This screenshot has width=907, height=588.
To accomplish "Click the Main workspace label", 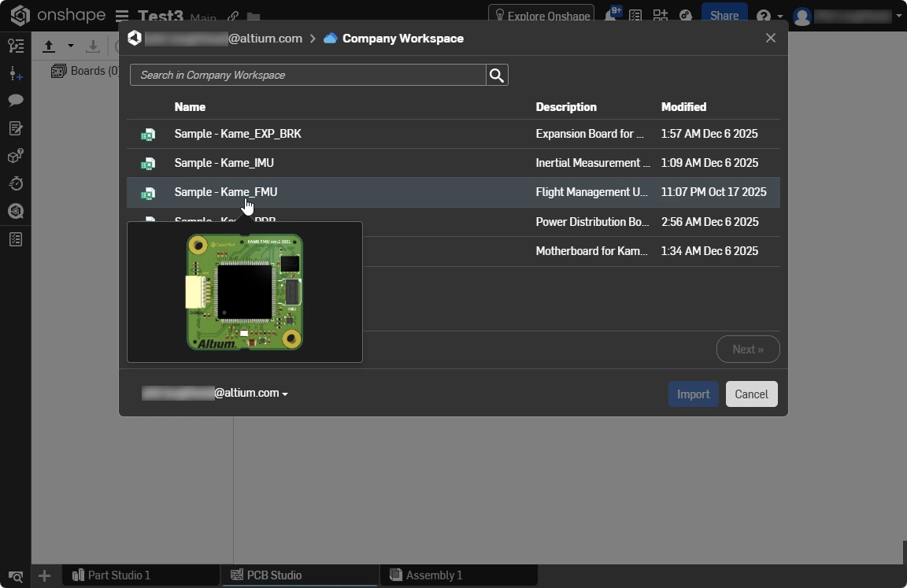I will [x=203, y=18].
